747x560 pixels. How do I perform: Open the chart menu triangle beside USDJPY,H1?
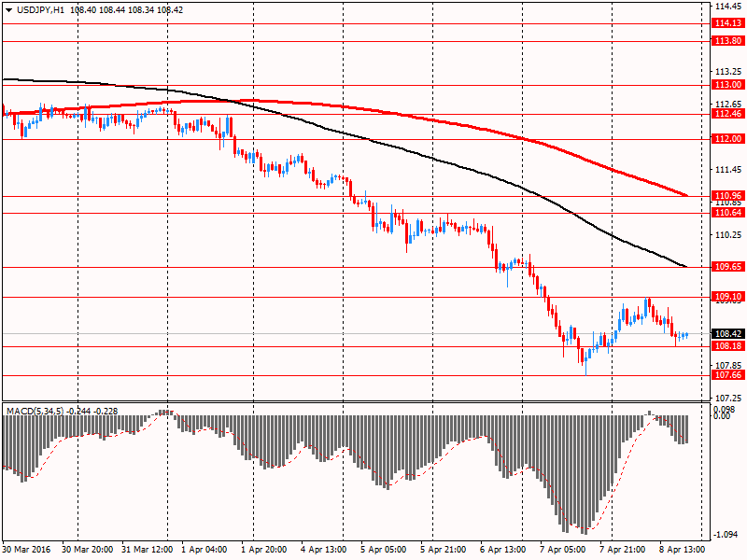9,10
